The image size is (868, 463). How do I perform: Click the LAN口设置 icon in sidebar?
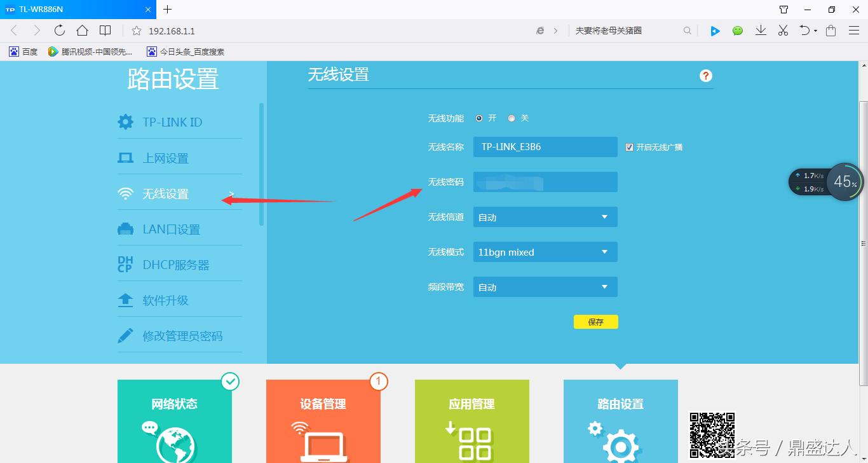[x=126, y=228]
